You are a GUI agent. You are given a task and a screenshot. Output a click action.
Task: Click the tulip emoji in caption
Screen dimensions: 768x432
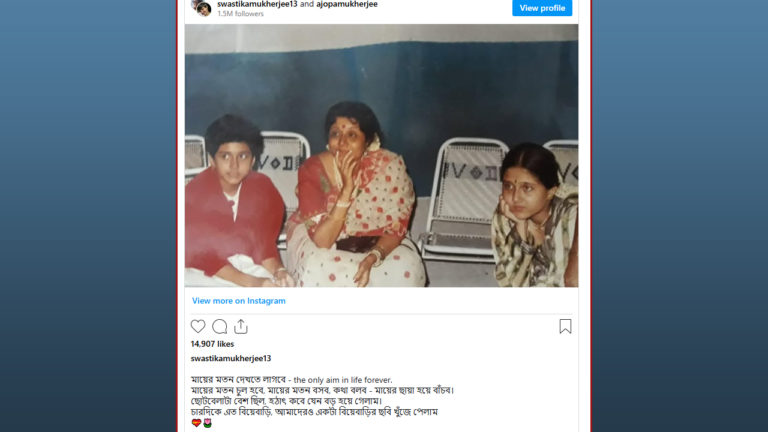(207, 423)
